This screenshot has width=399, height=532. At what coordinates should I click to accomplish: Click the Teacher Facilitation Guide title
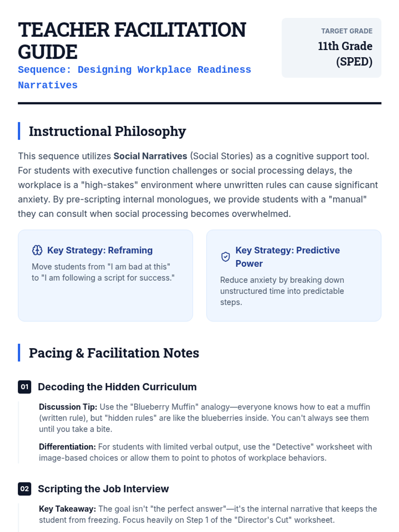coord(132,41)
